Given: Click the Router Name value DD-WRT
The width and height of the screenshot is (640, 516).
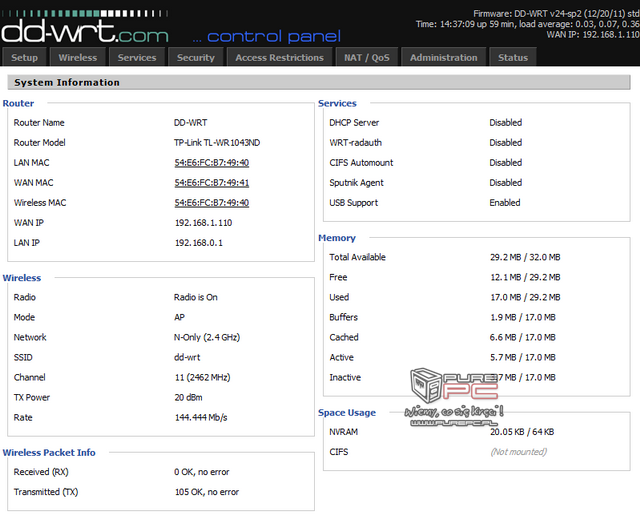Looking at the screenshot, I should [191, 122].
